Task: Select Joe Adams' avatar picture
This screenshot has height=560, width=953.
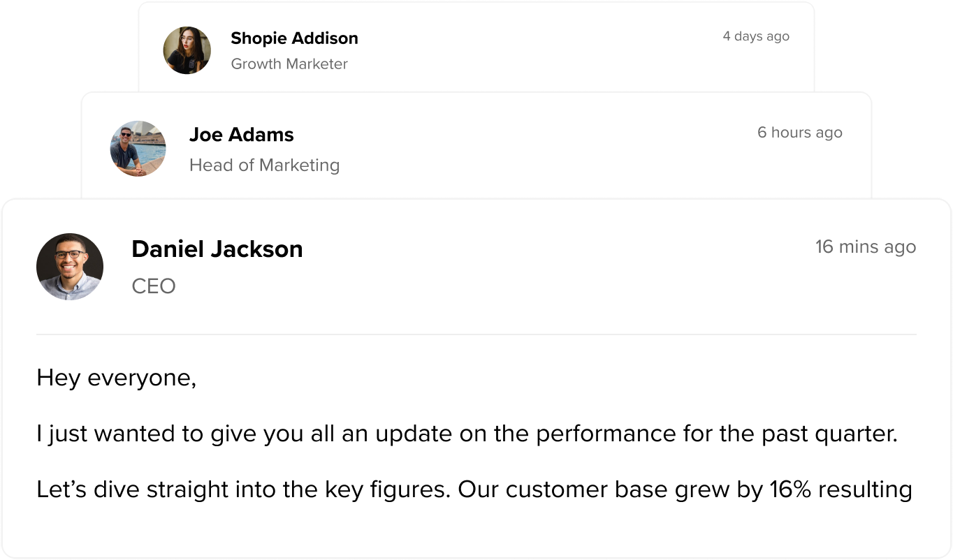Action: point(138,149)
